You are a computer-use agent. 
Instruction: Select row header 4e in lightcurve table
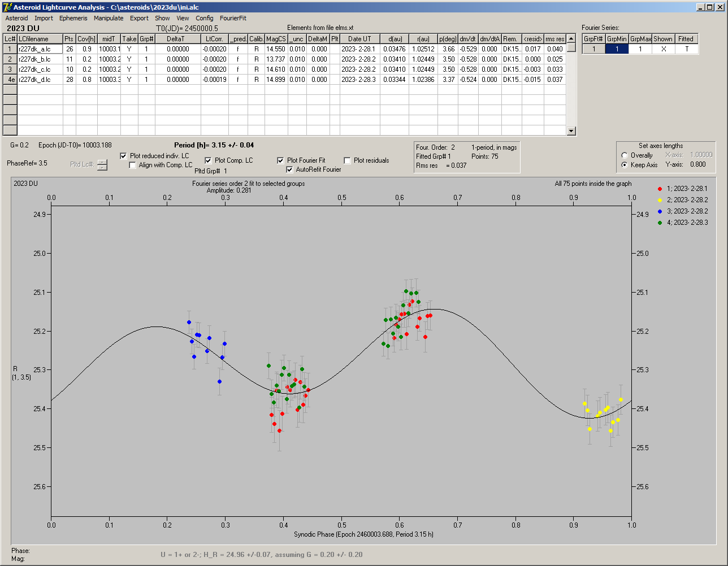[x=10, y=80]
